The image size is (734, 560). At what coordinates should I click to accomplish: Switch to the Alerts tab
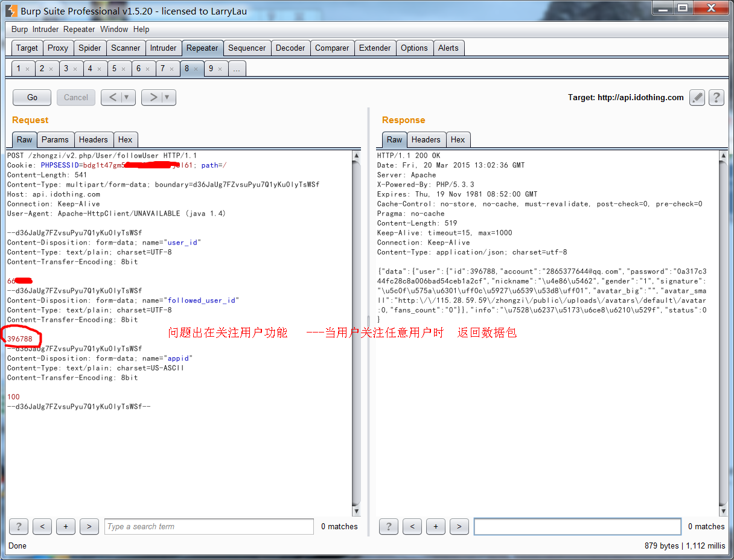pyautogui.click(x=448, y=48)
